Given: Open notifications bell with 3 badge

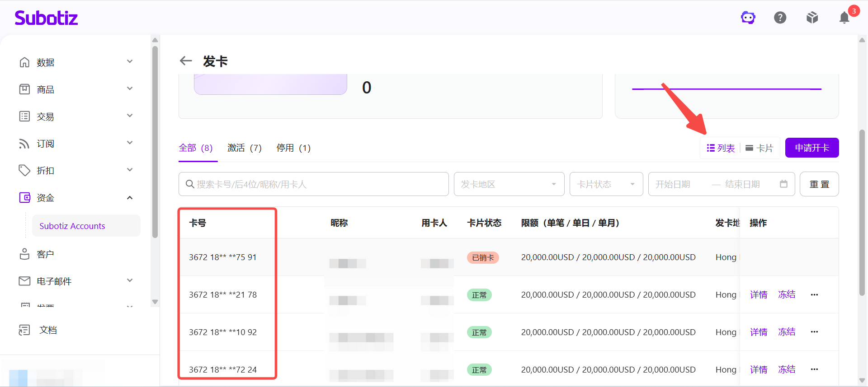Looking at the screenshot, I should (x=844, y=18).
